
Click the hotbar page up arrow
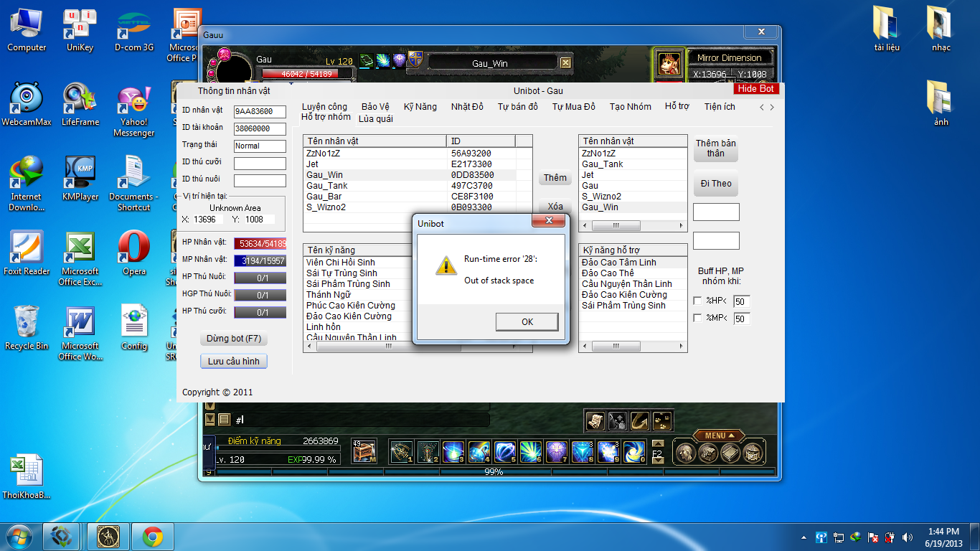click(658, 445)
